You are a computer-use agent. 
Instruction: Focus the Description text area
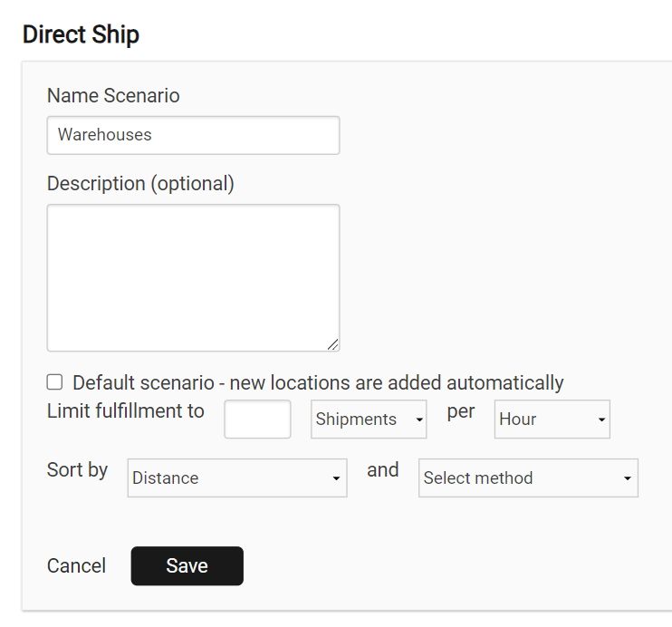click(193, 277)
